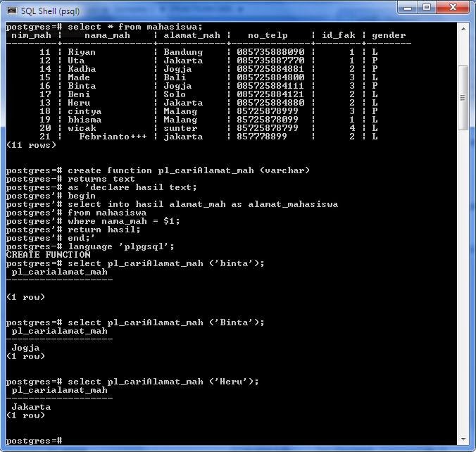This screenshot has height=452, width=476.
Task: Click the query line with ('binta')
Action: pos(135,263)
